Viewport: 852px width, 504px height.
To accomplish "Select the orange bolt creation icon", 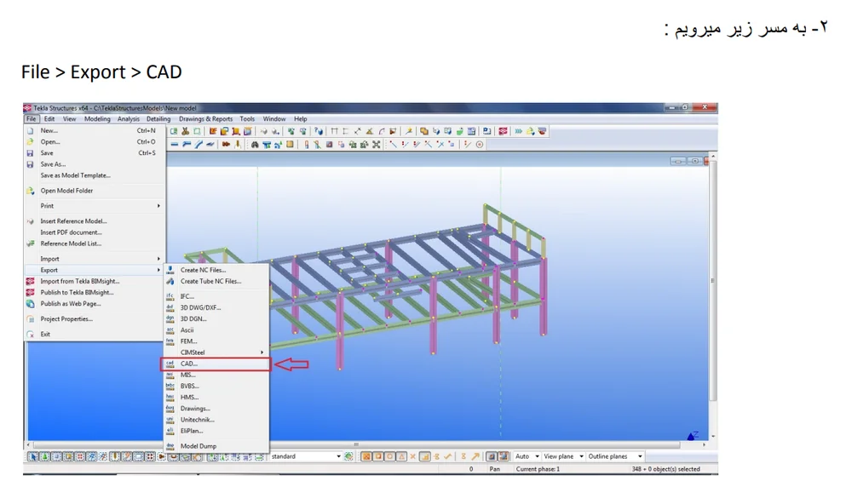I will point(226,145).
